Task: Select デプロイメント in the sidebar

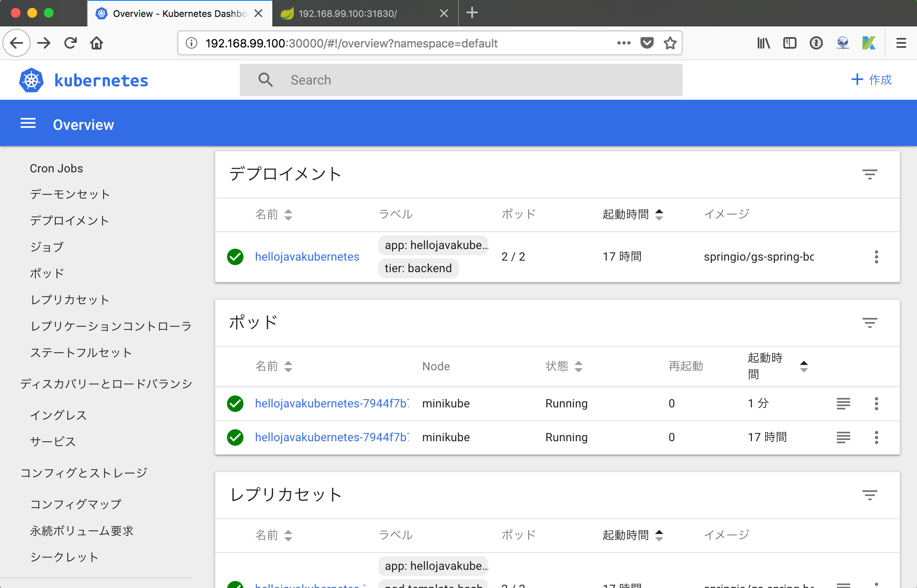Action: 69,221
